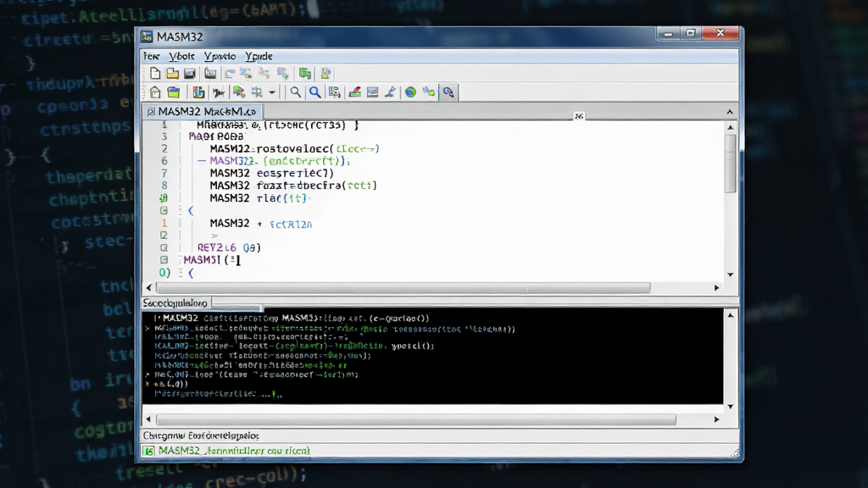Screen dimensions: 868x488
Task: Click the output panel's horizontal scroll right arrow
Action: (x=716, y=419)
